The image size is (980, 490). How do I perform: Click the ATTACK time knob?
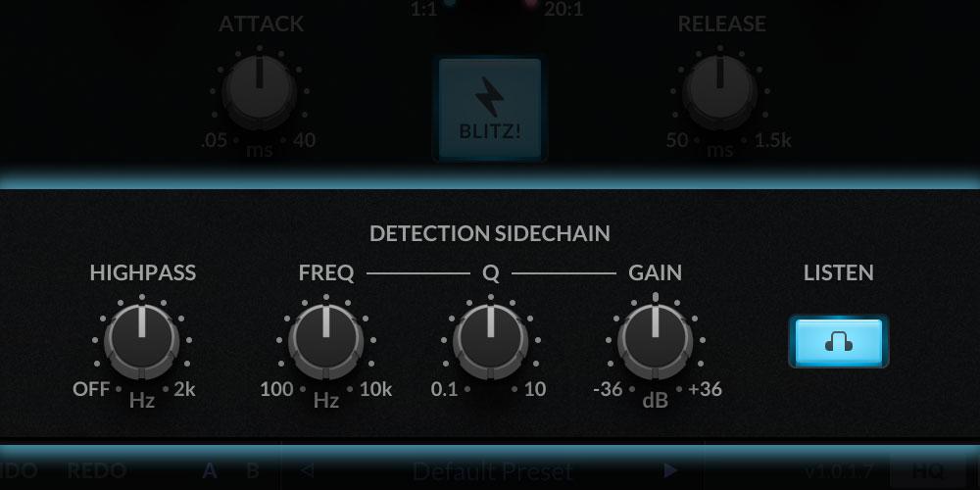pyautogui.click(x=260, y=91)
